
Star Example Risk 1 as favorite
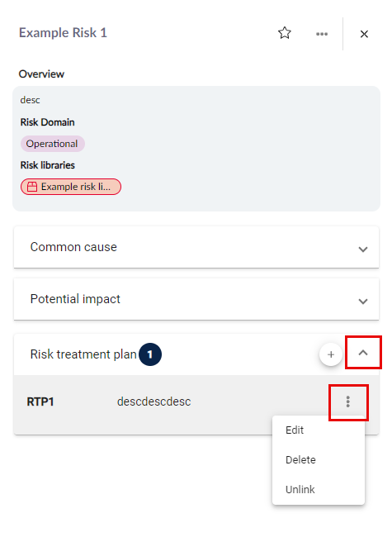click(284, 33)
